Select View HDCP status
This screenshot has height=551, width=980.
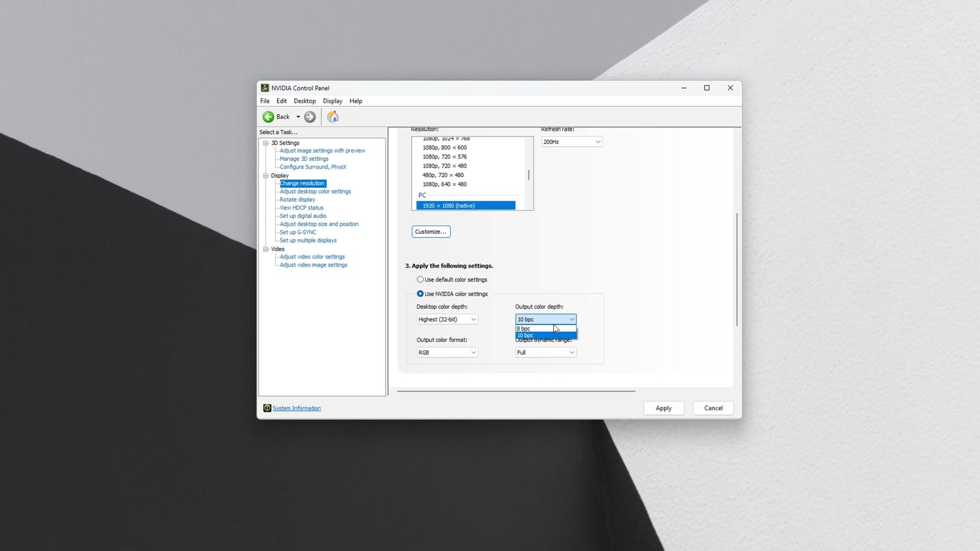point(301,208)
